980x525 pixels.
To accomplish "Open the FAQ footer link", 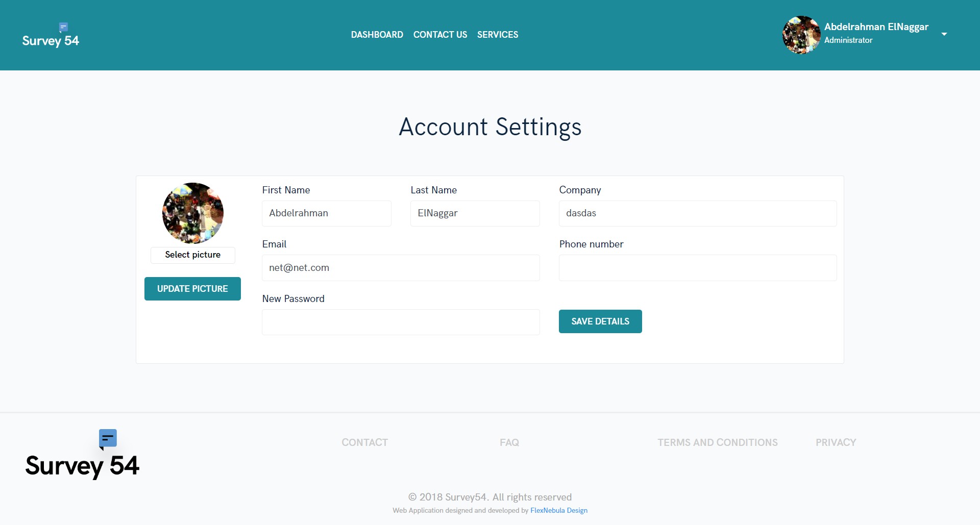I will point(509,442).
